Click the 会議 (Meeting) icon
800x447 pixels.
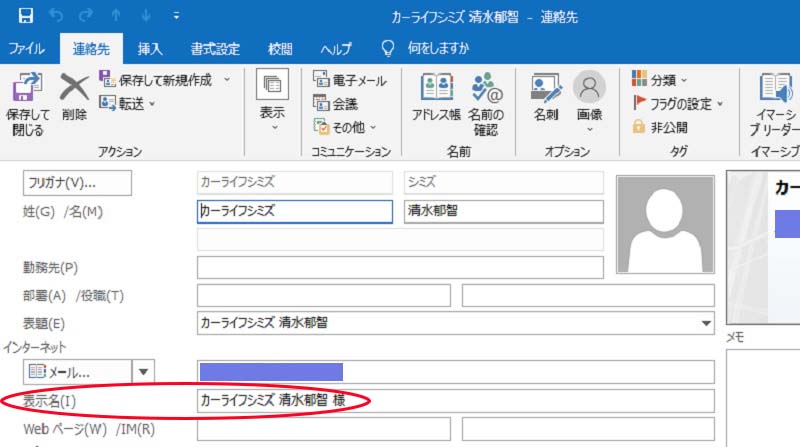point(322,103)
